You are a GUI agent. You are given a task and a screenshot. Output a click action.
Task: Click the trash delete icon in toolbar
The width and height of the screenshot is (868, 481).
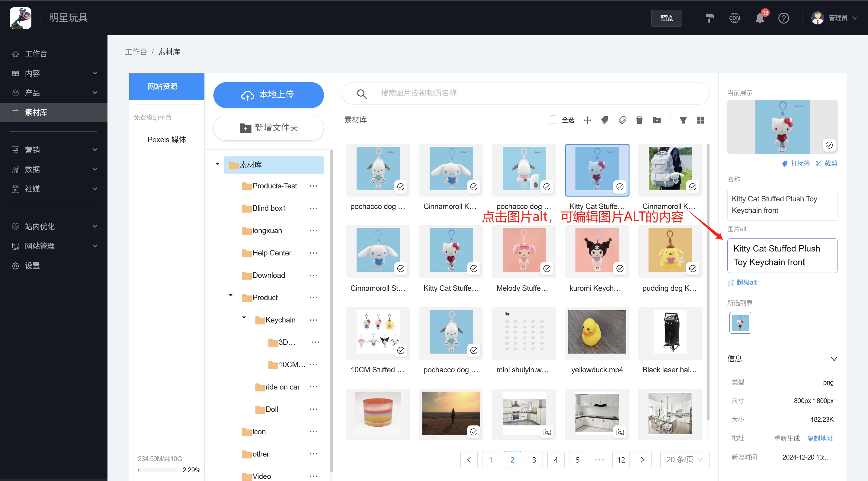(x=639, y=120)
